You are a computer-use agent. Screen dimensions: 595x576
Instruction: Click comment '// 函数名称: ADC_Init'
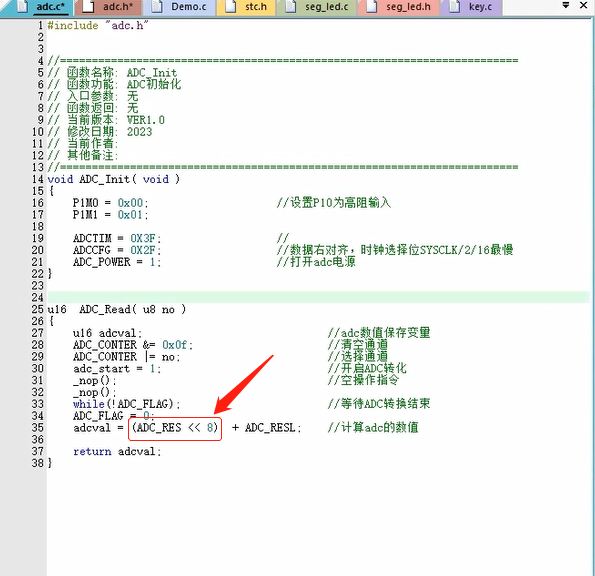(x=112, y=72)
